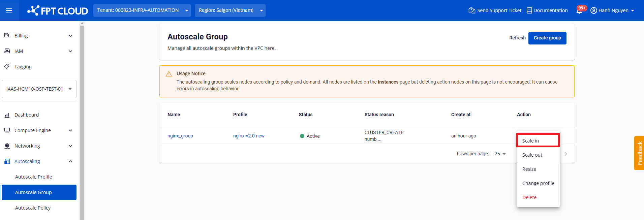Click the IAM sidebar icon
This screenshot has height=220, width=644.
[7, 51]
